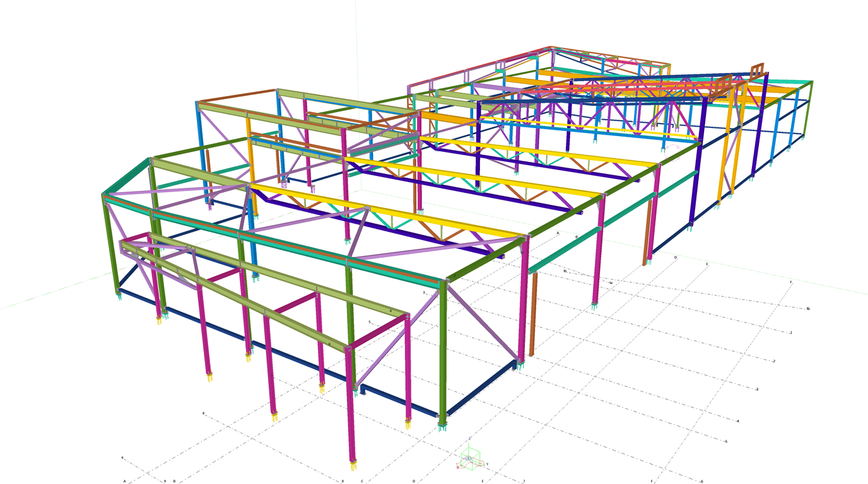Click the purple Z axis label on gizmo
The height and width of the screenshot is (484, 868).
(470, 439)
